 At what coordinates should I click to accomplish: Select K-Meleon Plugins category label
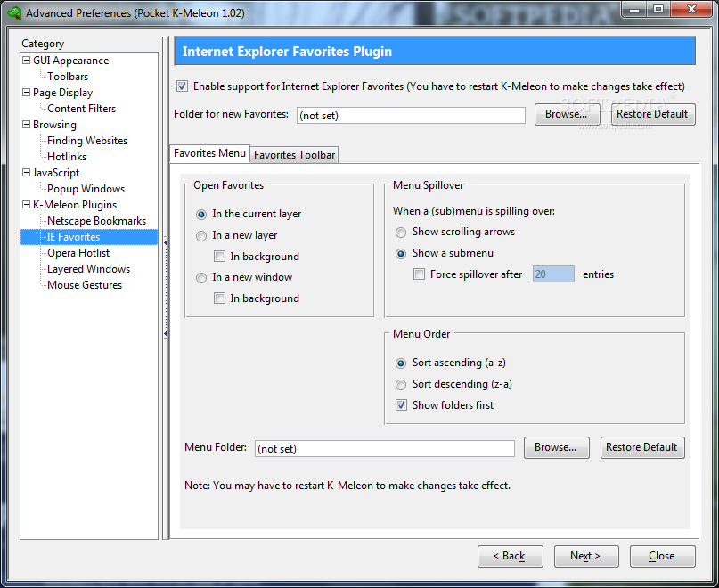(75, 205)
